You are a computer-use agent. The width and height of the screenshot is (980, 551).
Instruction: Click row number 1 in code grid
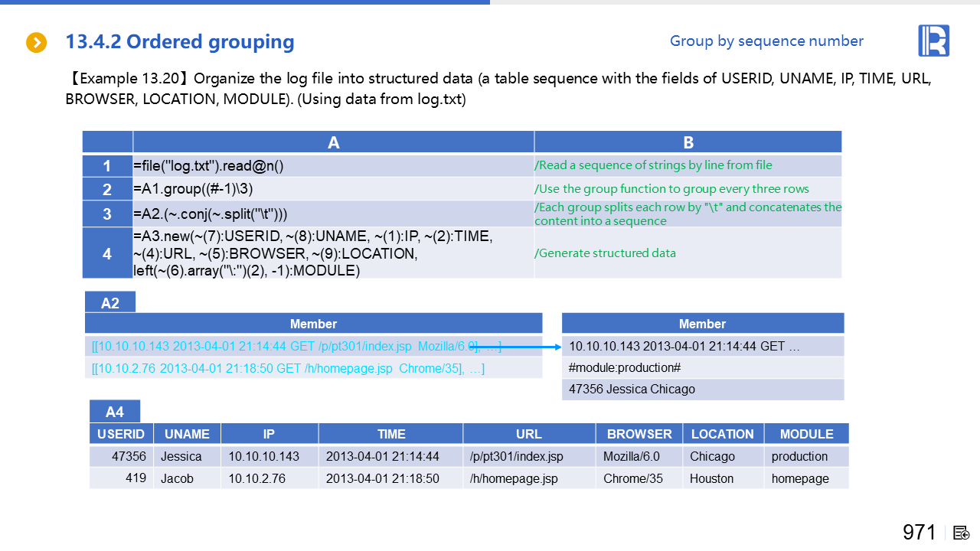pyautogui.click(x=107, y=166)
